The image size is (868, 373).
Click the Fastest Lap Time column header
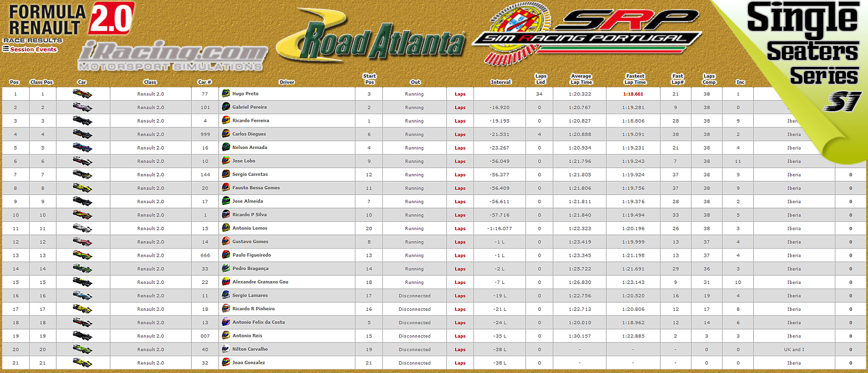[x=635, y=79]
